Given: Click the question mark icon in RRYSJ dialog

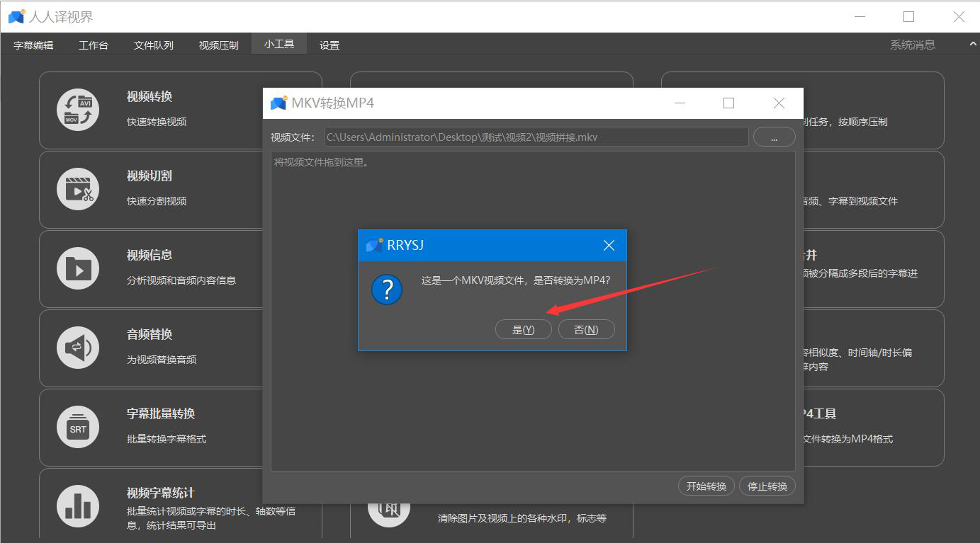Looking at the screenshot, I should pos(386,289).
